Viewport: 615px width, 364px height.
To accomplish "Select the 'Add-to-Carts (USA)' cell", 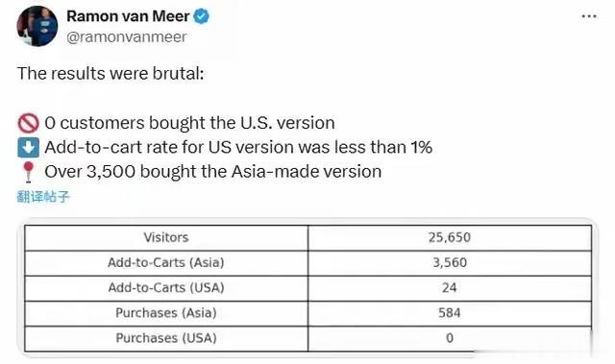I will tap(166, 288).
